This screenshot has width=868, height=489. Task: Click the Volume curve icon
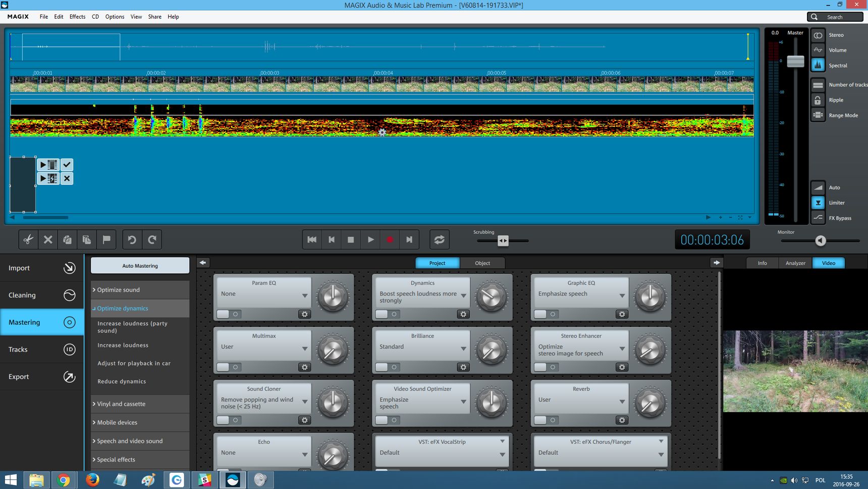[x=818, y=50]
